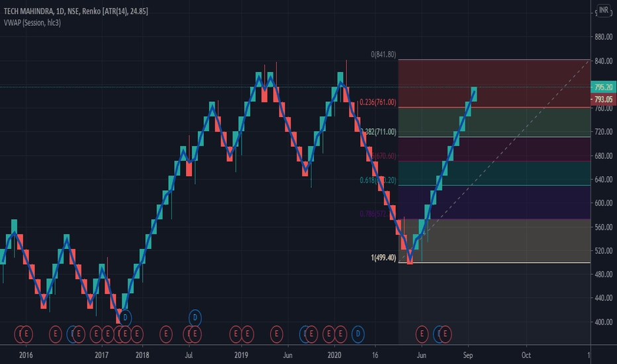Click the 560.00 price axis label
The width and height of the screenshot is (617, 364).
(x=604, y=227)
